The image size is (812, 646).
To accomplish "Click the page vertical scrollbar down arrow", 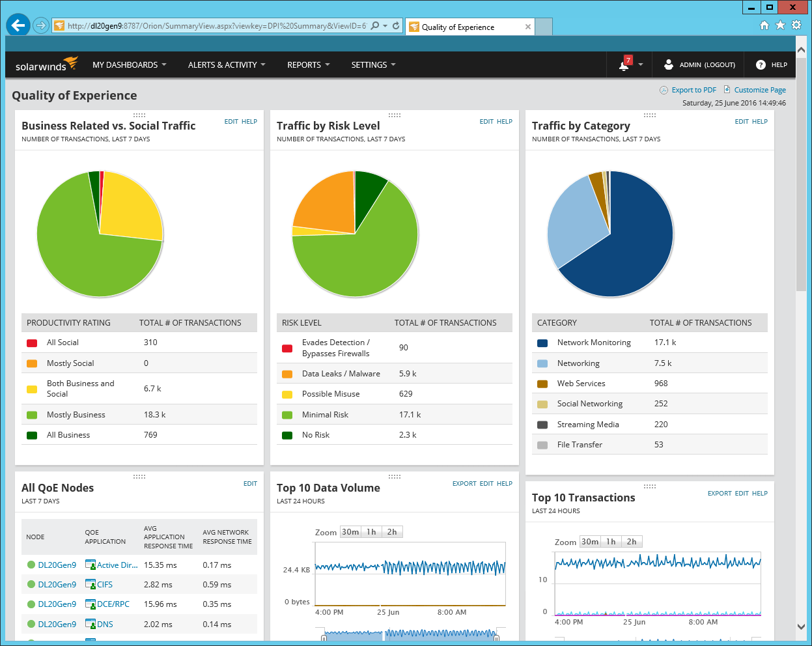I will click(x=801, y=627).
